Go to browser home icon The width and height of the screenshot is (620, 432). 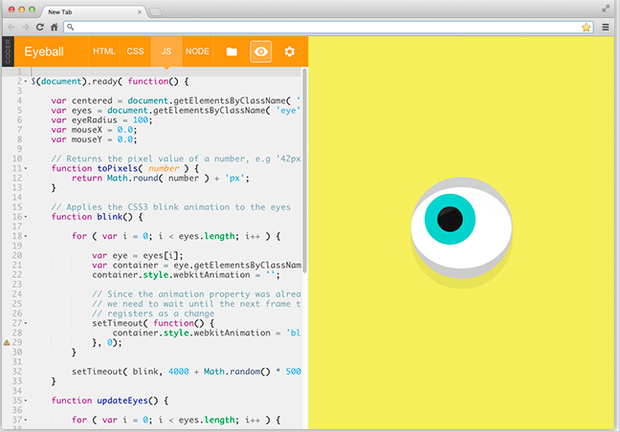[54, 27]
